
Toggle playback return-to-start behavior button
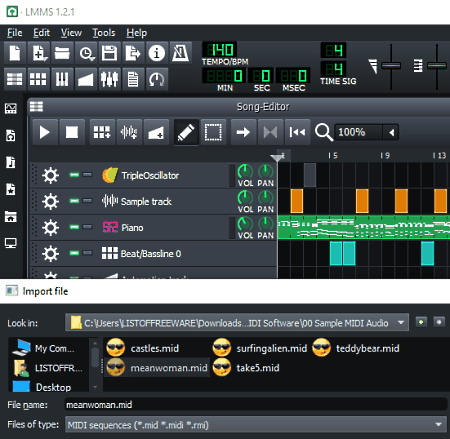[x=297, y=132]
